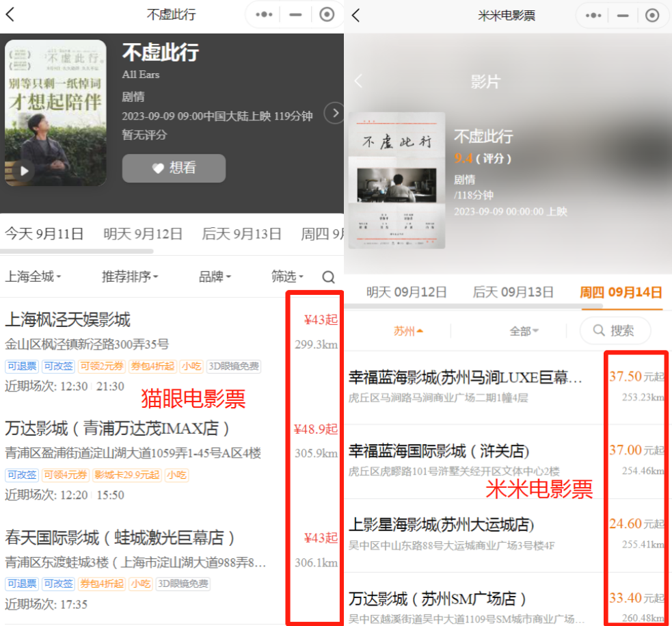The height and width of the screenshot is (626, 672).
Task: Click the 米米电影票 date strip scrollbar
Action: (473, 306)
